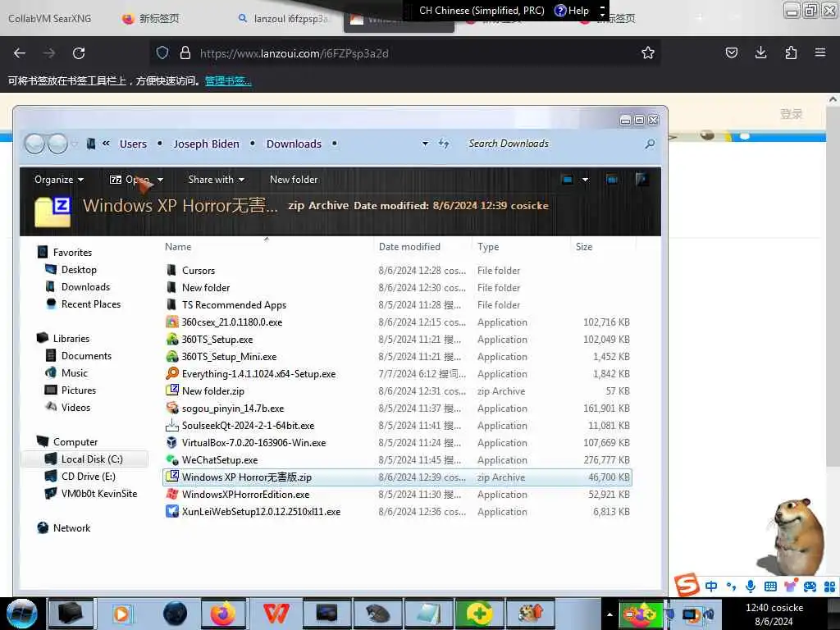Screen dimensions: 840x630
Task: Open the Windows Start orb
Action: (22, 613)
